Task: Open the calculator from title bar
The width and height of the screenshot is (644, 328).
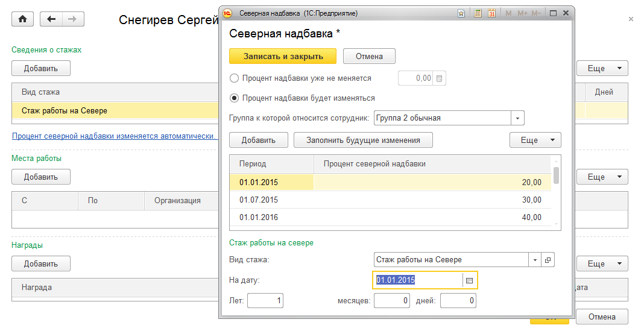Action: click(478, 13)
